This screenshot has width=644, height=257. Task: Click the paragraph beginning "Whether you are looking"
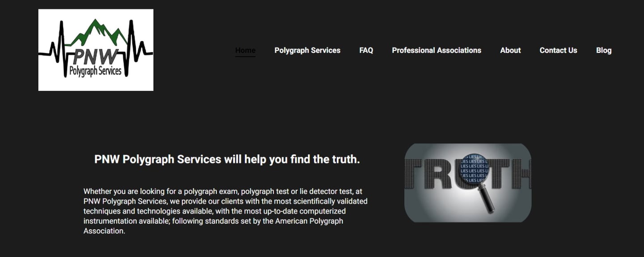(226, 211)
